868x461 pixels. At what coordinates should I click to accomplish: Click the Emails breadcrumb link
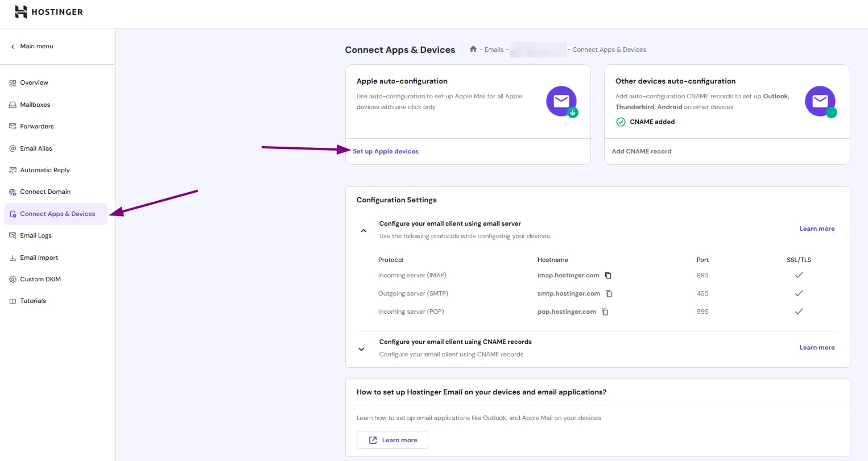[x=494, y=50]
